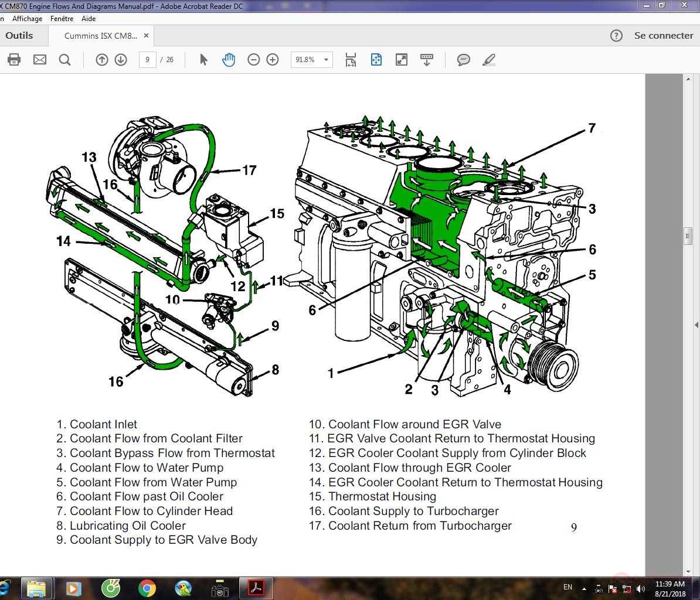The height and width of the screenshot is (600, 700).
Task: Navigate to previous page with up arrow icon
Action: click(x=101, y=59)
